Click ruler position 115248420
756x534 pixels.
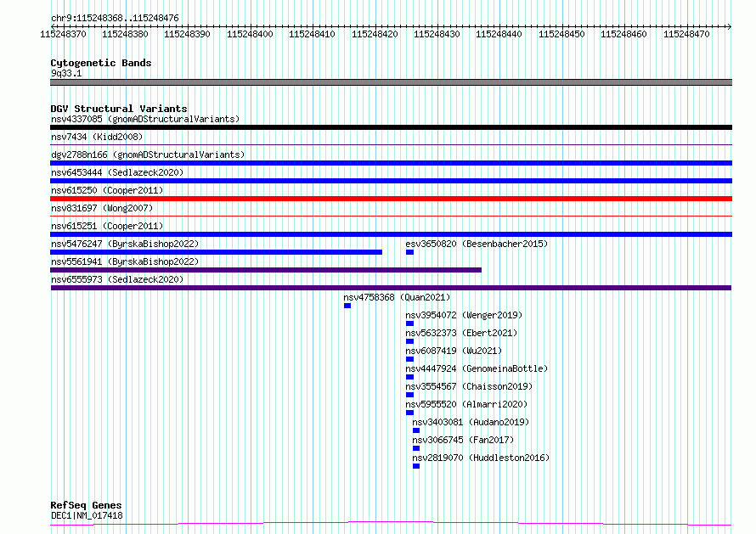coord(375,34)
